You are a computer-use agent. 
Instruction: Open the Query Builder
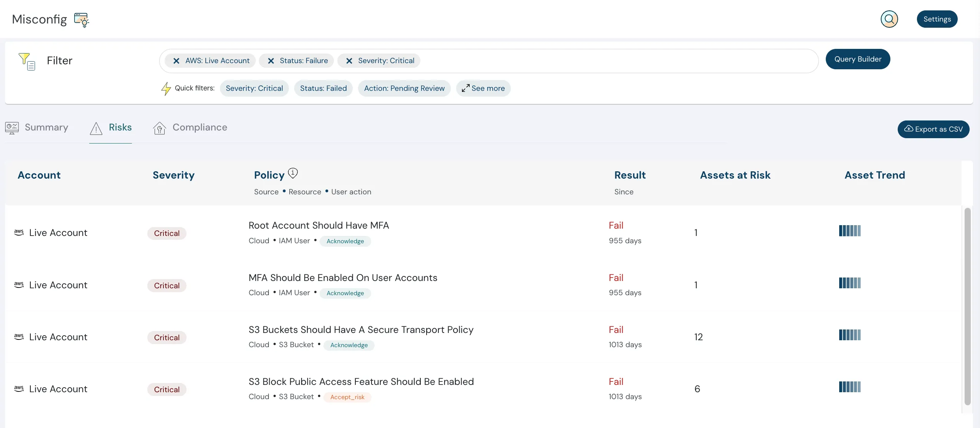click(858, 59)
